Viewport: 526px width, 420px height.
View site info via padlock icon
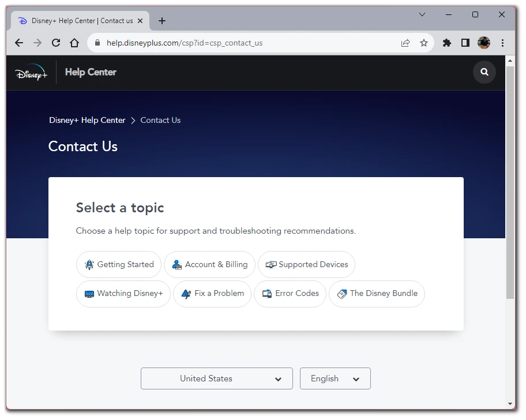97,43
